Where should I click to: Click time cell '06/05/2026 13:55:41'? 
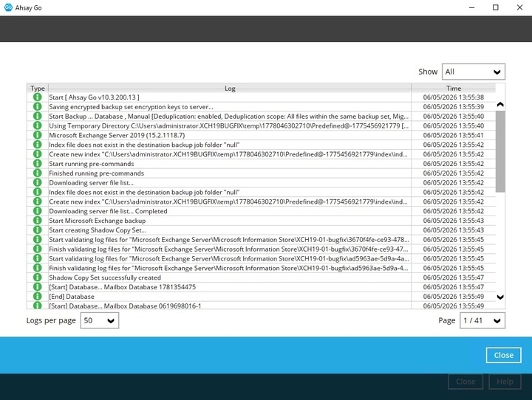coord(454,135)
